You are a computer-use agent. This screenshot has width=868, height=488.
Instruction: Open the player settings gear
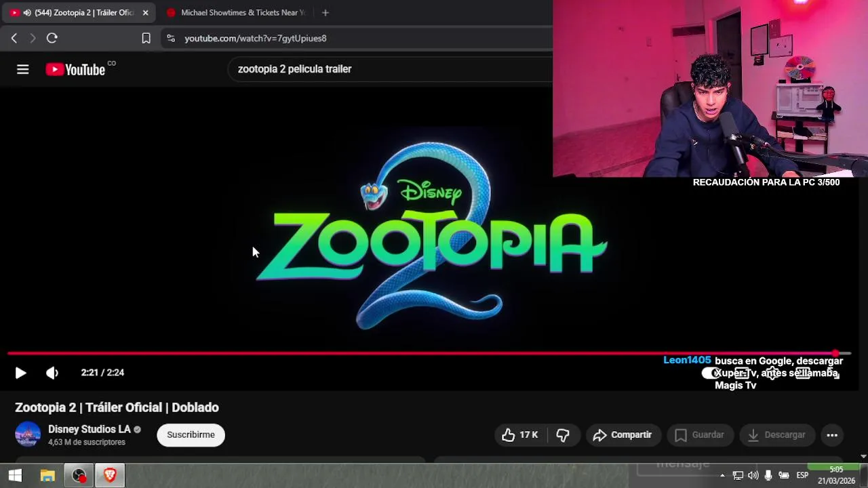[x=772, y=373]
